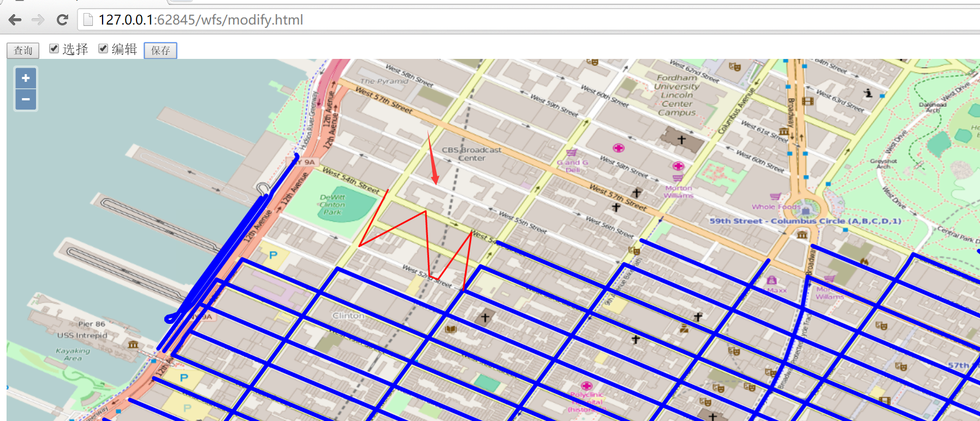Click the blue parking P icon near 12th Avenue
The image size is (980, 421).
273,255
